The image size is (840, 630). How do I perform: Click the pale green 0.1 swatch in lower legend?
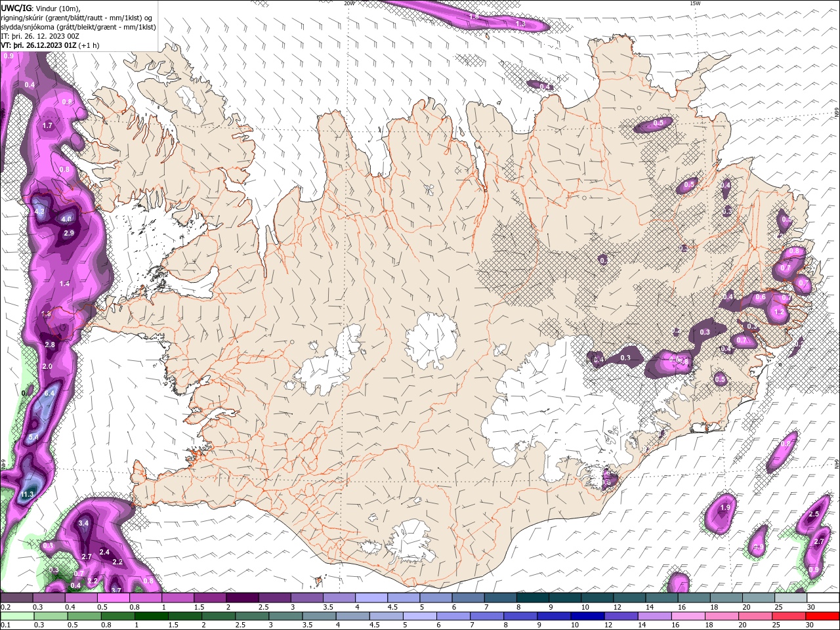(x=16, y=616)
